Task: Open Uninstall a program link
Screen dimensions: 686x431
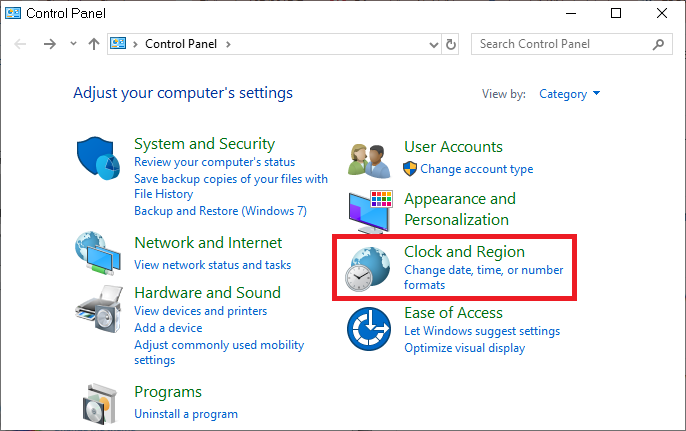Action: pos(186,413)
